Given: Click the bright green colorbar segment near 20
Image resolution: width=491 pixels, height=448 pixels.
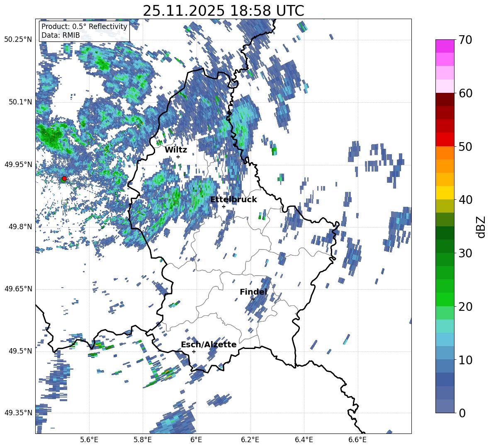Looking at the screenshot, I should (x=445, y=299).
